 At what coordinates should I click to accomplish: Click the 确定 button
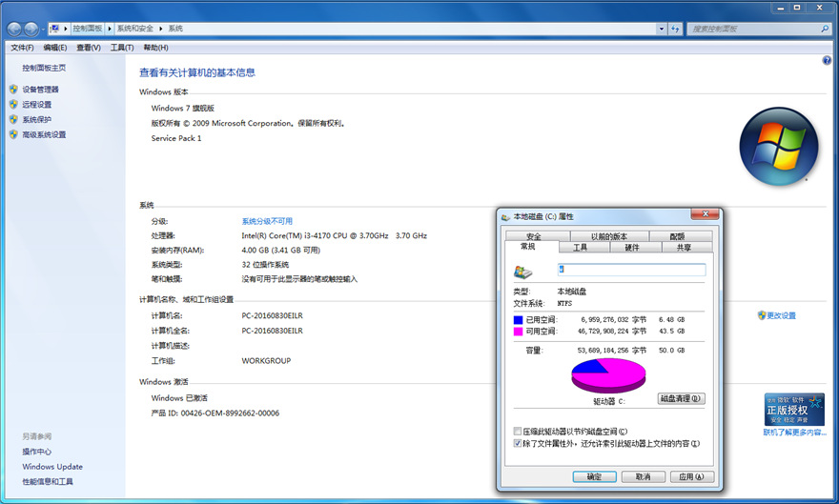tap(595, 476)
